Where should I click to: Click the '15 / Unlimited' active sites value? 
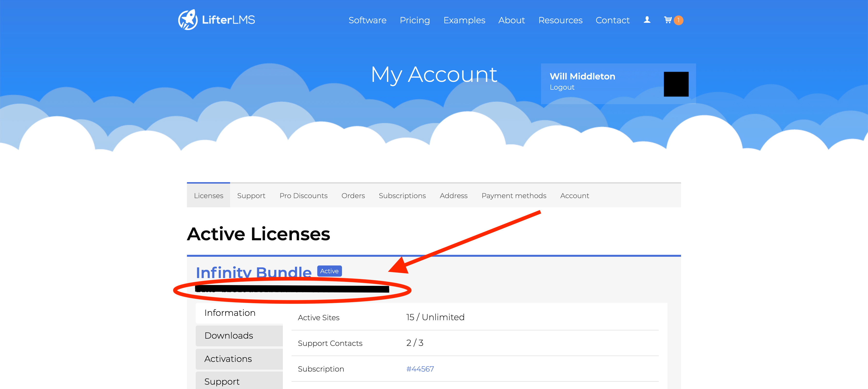[435, 317]
